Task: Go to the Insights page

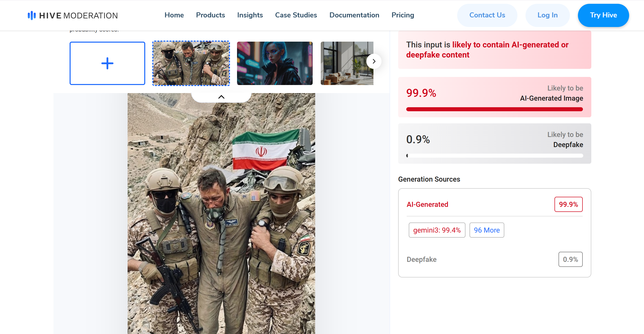Action: pyautogui.click(x=250, y=15)
